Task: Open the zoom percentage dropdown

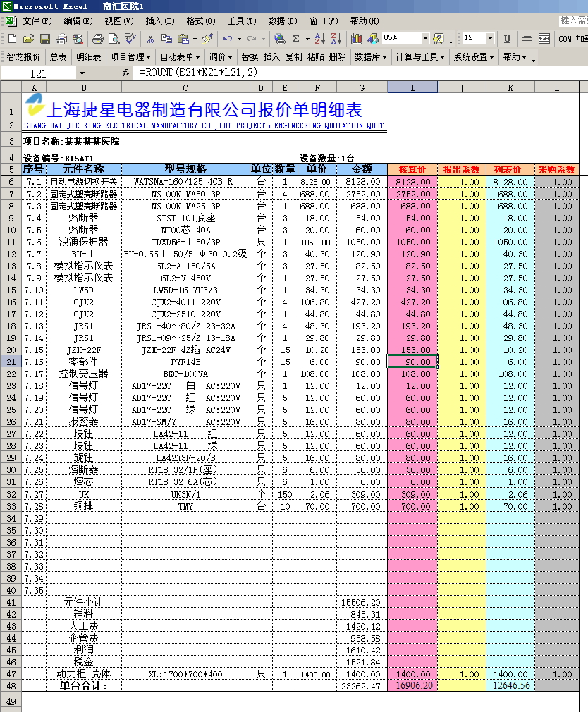Action: point(425,39)
